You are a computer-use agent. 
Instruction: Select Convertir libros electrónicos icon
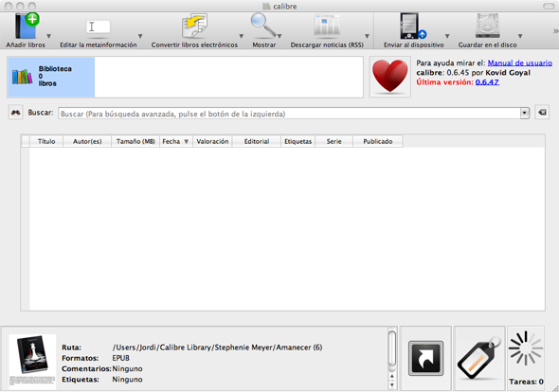click(x=194, y=26)
